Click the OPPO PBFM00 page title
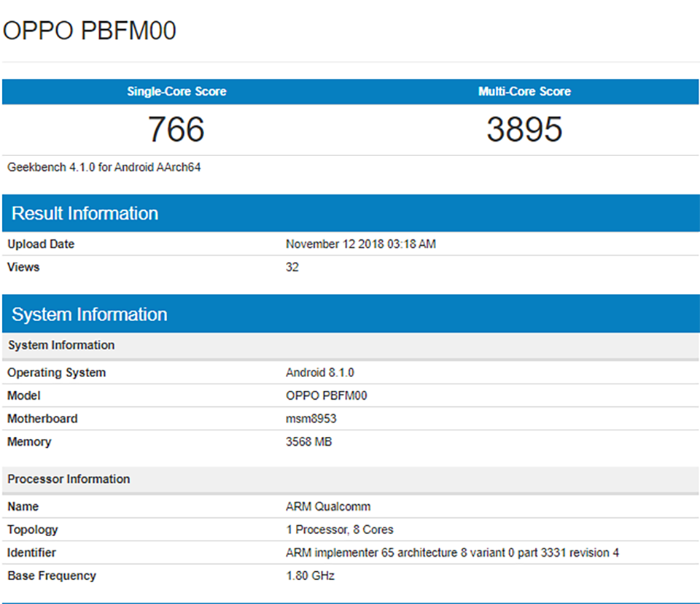Screen dimensions: 700x604 point(89,31)
